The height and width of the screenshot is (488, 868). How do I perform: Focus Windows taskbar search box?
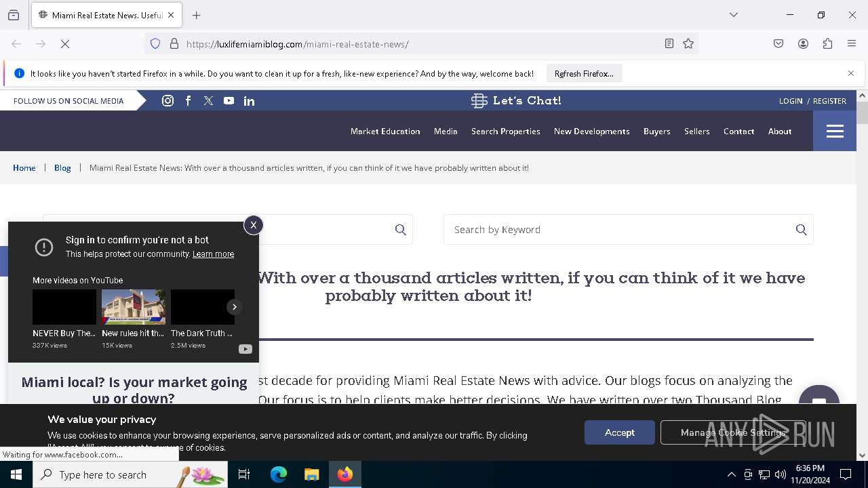coord(130,474)
